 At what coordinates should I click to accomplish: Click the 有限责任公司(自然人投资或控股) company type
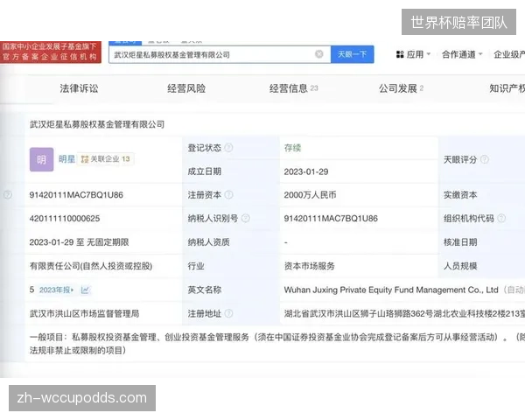pyautogui.click(x=91, y=266)
